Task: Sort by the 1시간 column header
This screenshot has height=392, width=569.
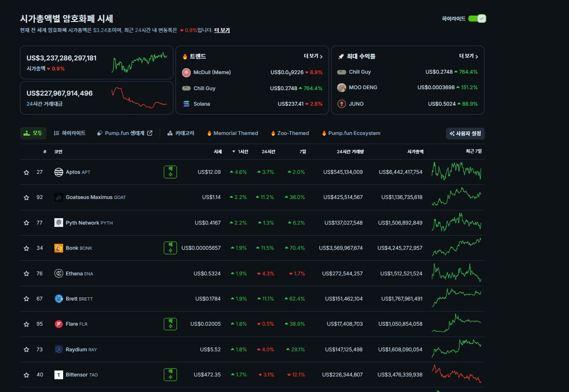Action: [x=240, y=151]
